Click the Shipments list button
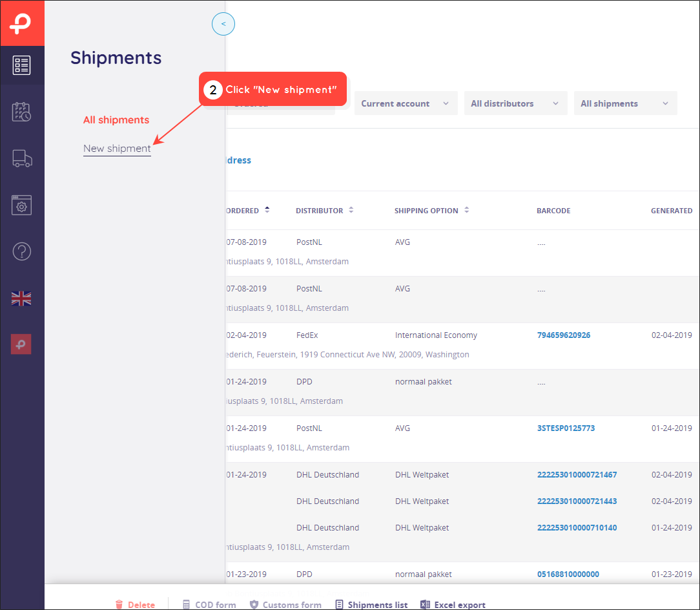 pos(371,605)
